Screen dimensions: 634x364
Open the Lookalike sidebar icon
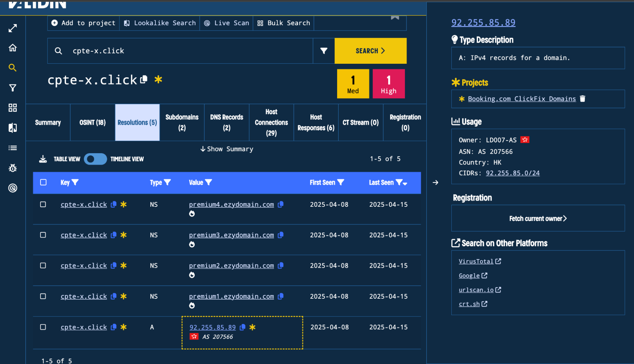pyautogui.click(x=13, y=128)
